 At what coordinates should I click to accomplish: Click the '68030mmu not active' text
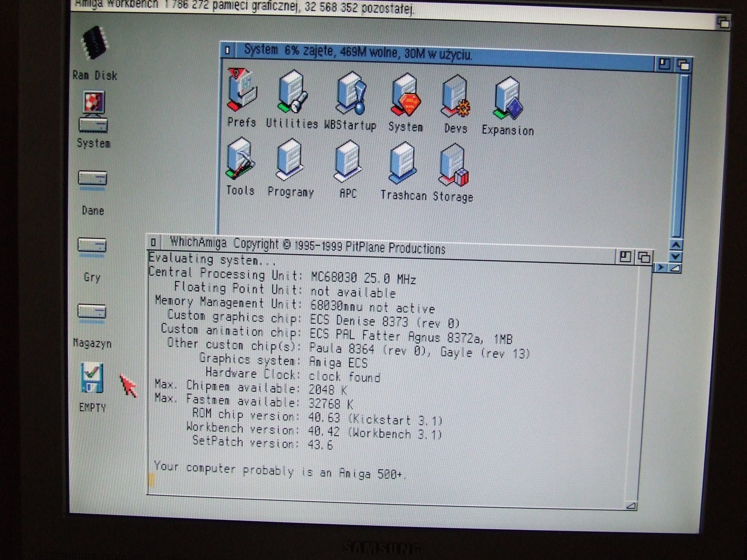coord(372,307)
